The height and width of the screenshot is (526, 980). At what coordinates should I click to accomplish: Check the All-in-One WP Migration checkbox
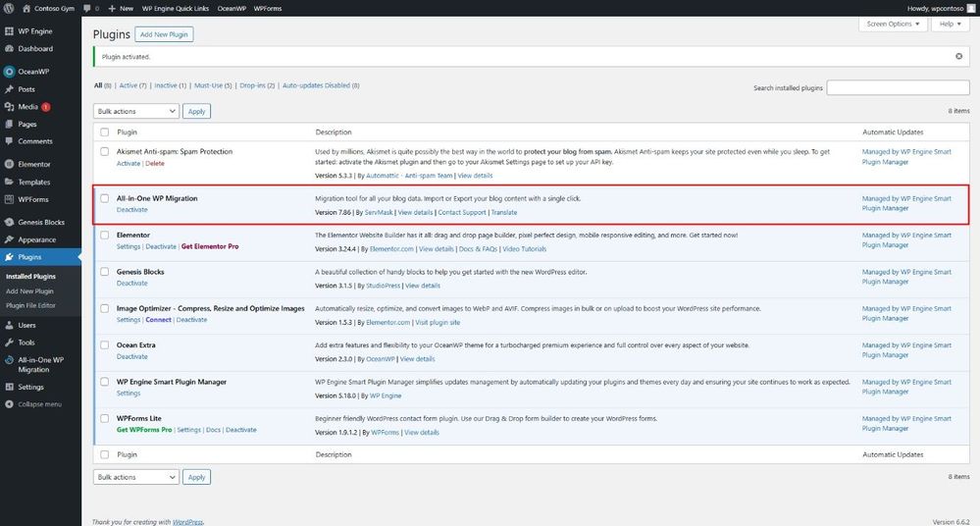click(104, 198)
